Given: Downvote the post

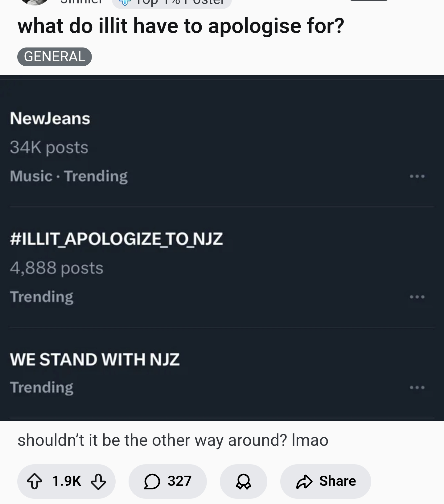Looking at the screenshot, I should 98,481.
